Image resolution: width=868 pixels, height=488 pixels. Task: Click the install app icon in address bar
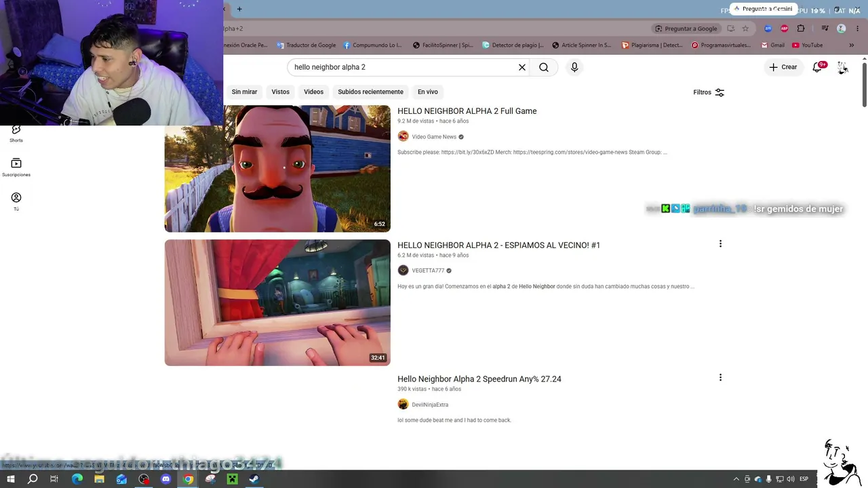tap(730, 28)
